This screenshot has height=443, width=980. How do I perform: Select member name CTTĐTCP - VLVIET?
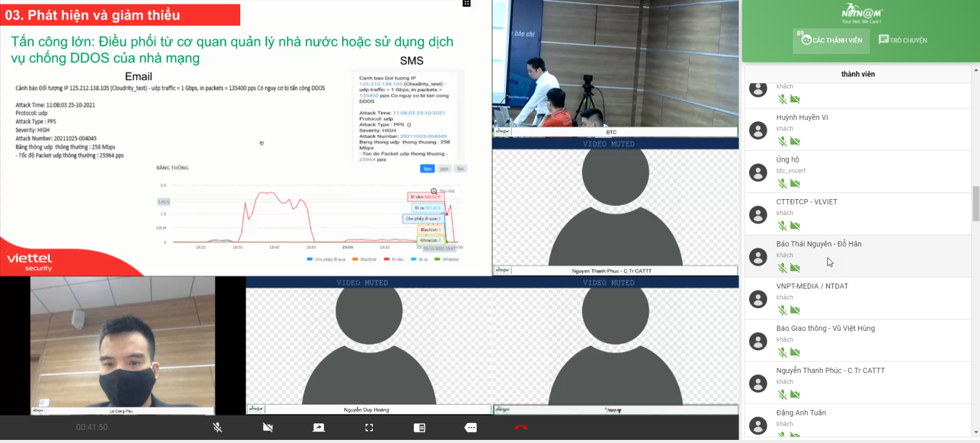[807, 202]
